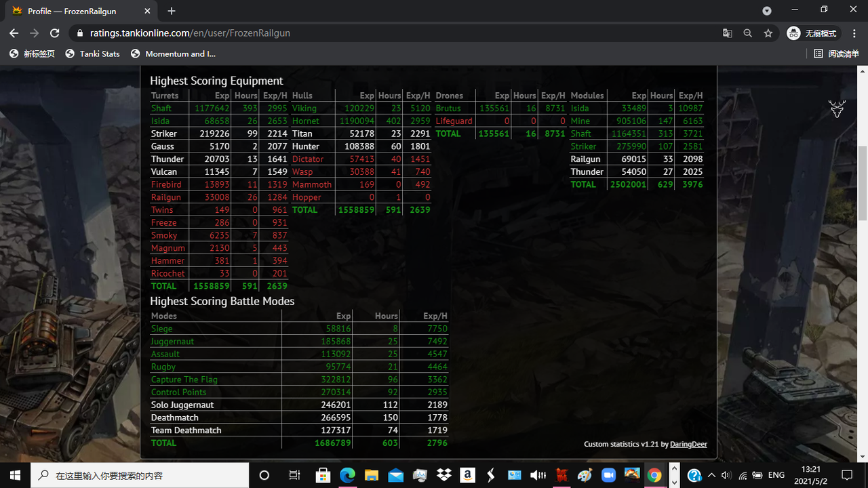The height and width of the screenshot is (488, 868).
Task: Open the reading list button
Action: [x=836, y=54]
